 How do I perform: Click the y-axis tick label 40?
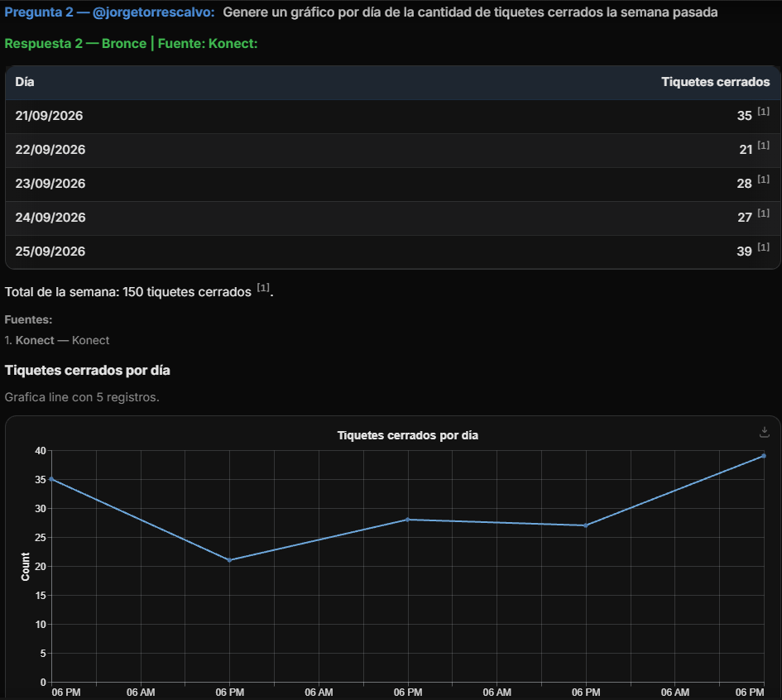[41, 451]
